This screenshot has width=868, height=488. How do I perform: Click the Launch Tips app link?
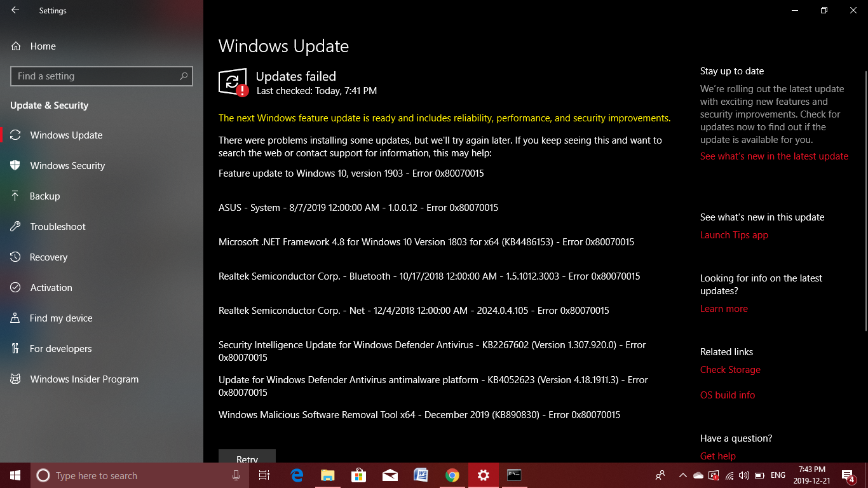734,235
